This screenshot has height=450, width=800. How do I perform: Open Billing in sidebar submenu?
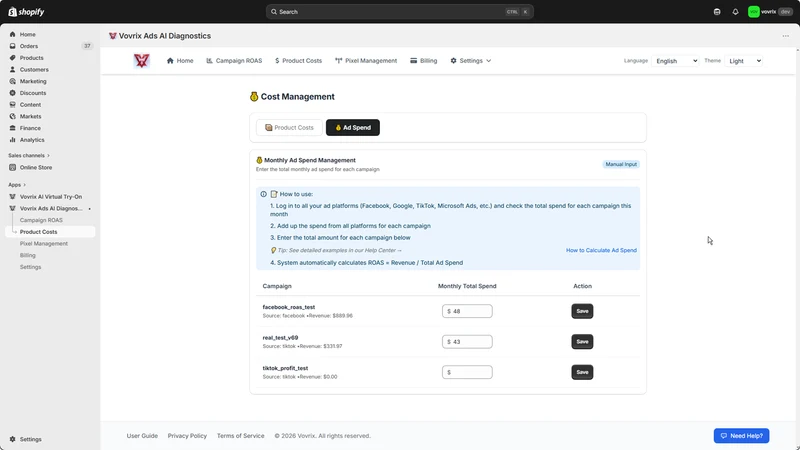[28, 256]
